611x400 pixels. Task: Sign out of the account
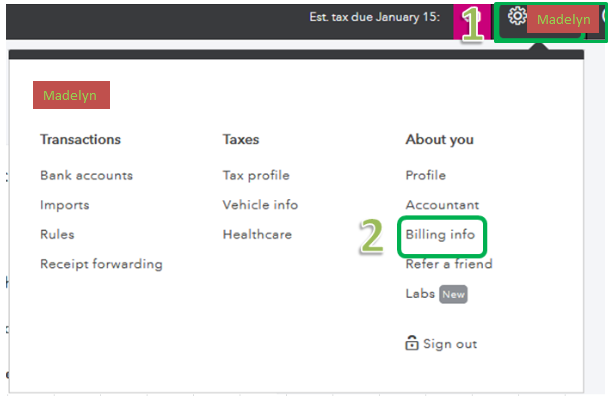pos(450,344)
